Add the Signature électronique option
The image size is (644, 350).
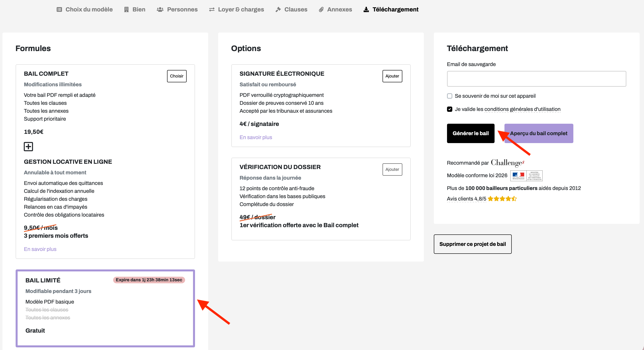point(392,76)
